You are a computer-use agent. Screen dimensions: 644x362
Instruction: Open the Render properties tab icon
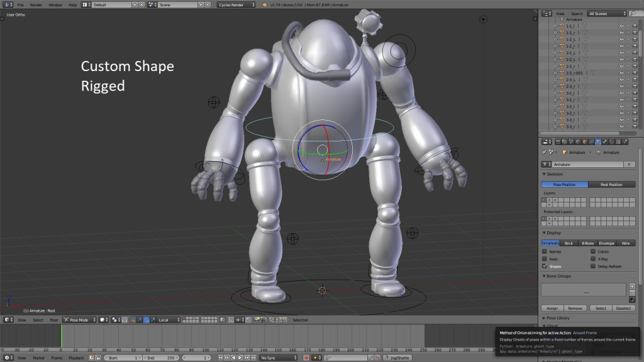pos(558,141)
